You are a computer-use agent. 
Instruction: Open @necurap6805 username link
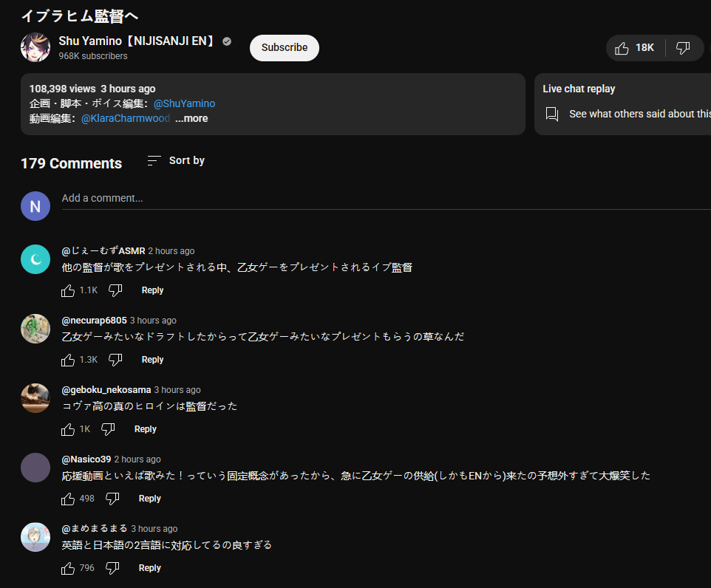[95, 320]
